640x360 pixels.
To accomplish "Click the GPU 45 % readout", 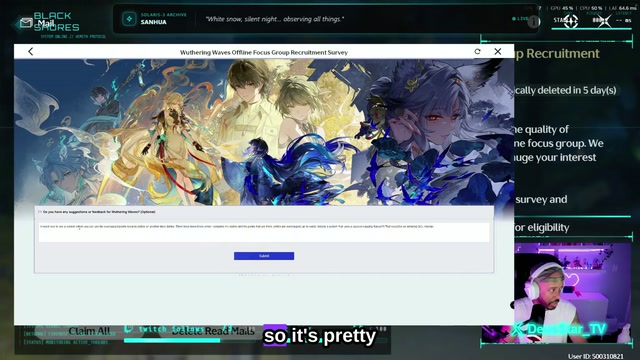I will 561,8.
